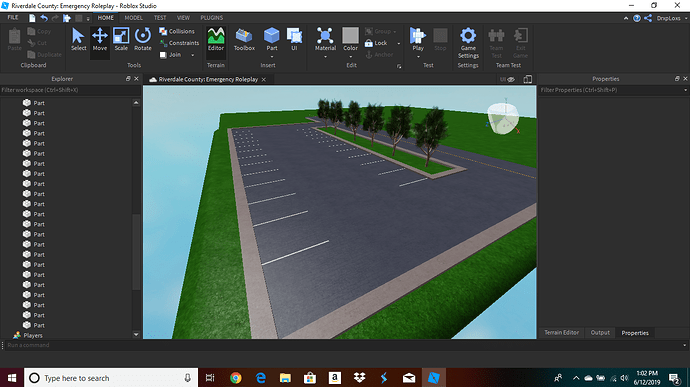This screenshot has width=690, height=387.
Task: Select the Select tool
Action: 78,40
